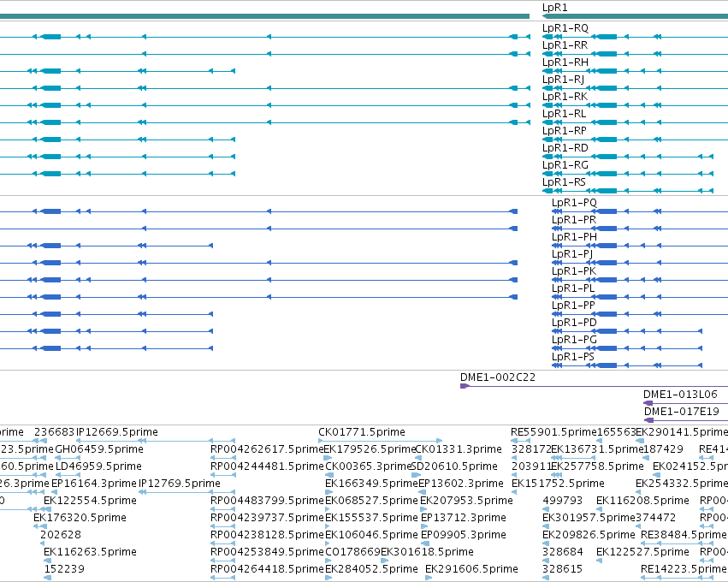This screenshot has width=728, height=582.
Task: Open the LpR1-RH transcript label
Action: point(565,62)
